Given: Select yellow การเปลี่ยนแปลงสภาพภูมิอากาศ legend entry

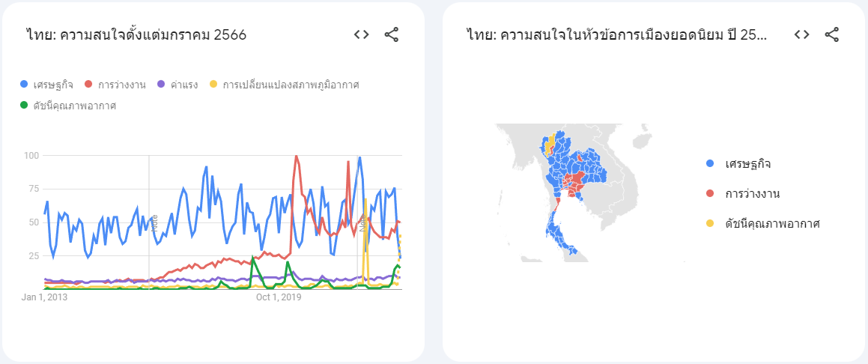Looking at the screenshot, I should tap(288, 85).
